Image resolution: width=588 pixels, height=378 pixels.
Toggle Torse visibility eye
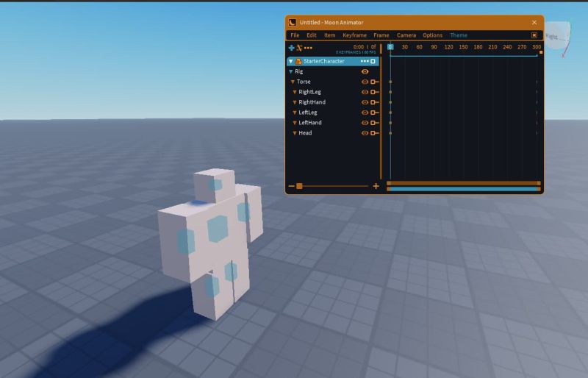365,82
